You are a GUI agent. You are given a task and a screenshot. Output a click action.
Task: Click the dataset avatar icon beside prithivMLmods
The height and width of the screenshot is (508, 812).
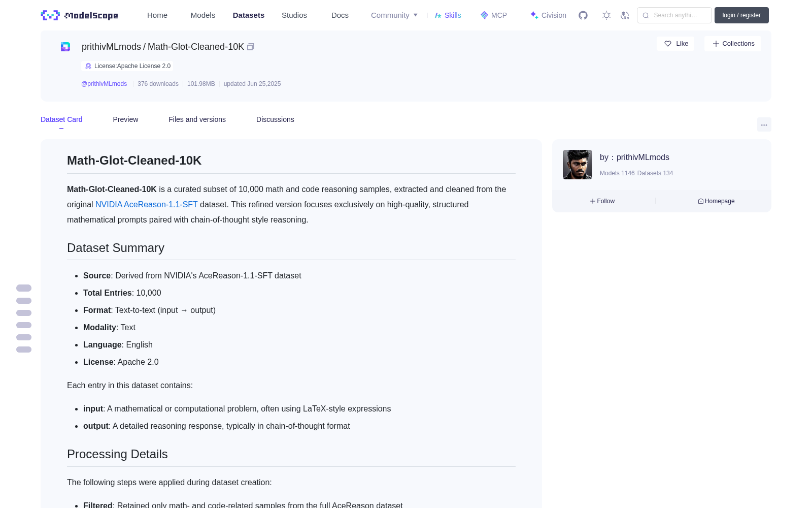click(65, 47)
